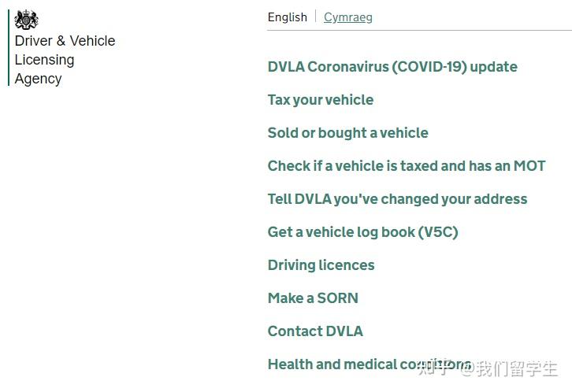Viewport: 572px width, 392px height.
Task: Open Get a vehicle log book (V5C)
Action: pyautogui.click(x=363, y=232)
